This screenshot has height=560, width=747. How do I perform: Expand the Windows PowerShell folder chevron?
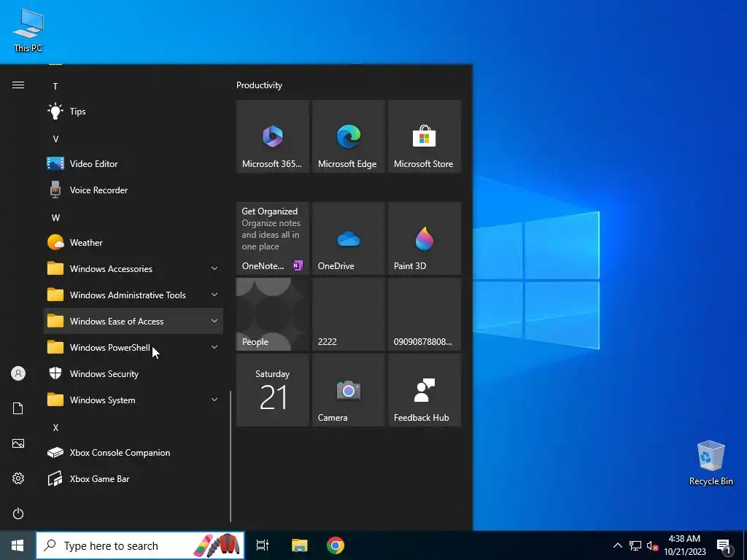click(x=214, y=347)
